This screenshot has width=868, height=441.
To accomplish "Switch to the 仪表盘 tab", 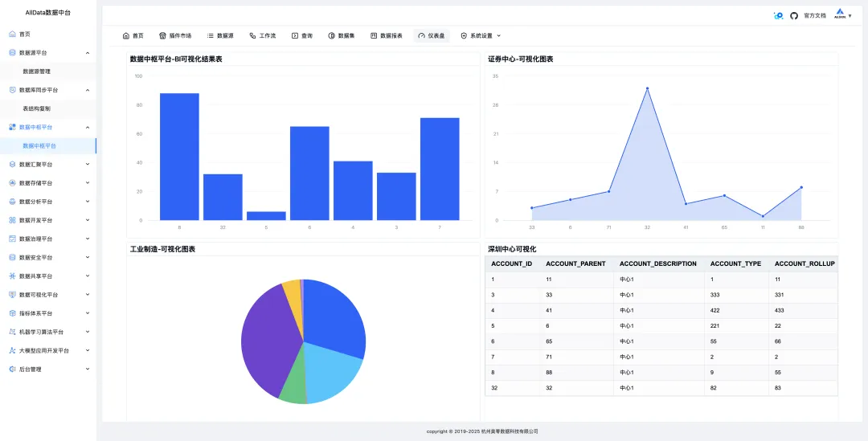I will point(432,35).
